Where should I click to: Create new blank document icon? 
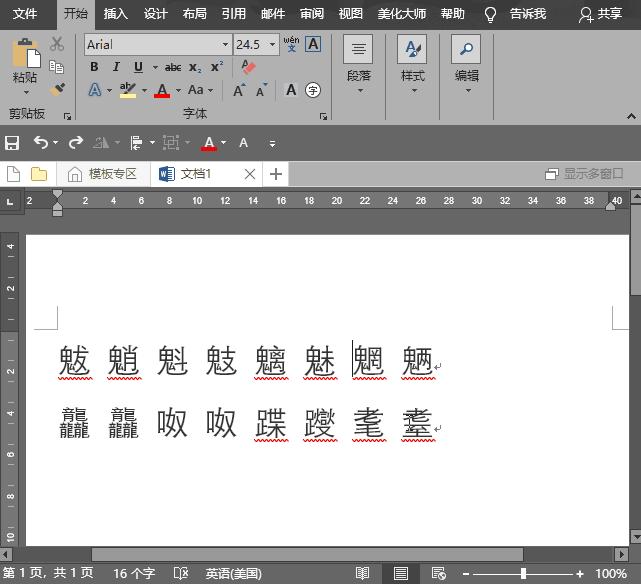pos(13,174)
